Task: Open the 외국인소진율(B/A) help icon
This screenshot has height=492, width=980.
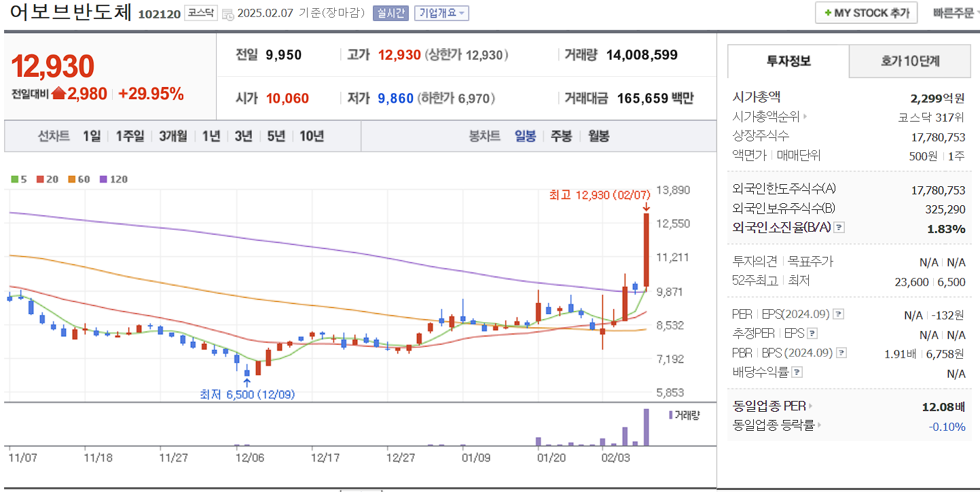Action: coord(839,228)
